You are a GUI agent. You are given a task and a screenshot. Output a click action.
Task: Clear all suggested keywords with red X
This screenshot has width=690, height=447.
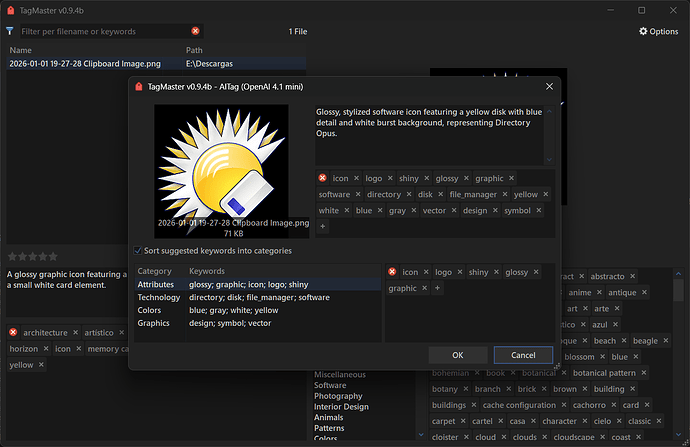click(322, 178)
